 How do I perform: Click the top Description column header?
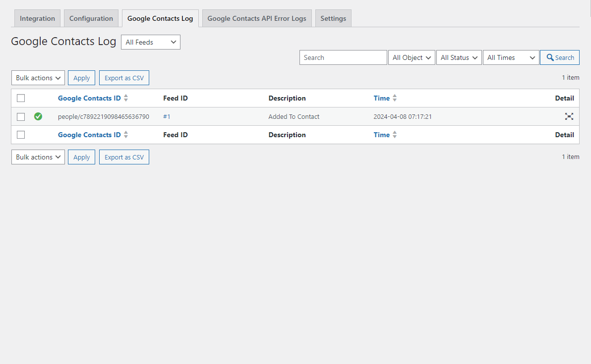click(x=287, y=98)
